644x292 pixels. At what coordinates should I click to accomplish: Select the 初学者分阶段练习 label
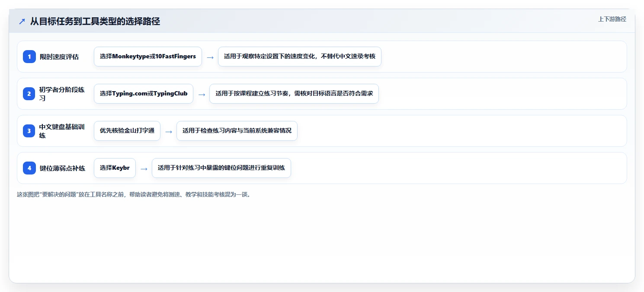pyautogui.click(x=62, y=94)
